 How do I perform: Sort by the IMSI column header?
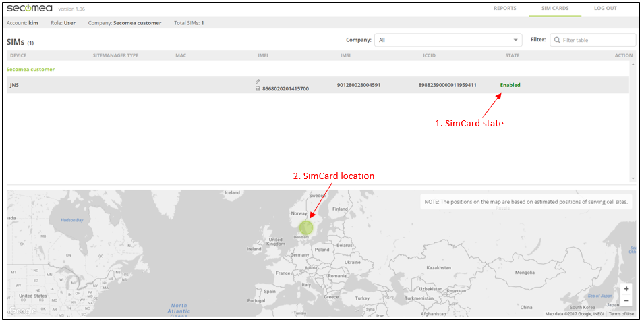click(345, 55)
